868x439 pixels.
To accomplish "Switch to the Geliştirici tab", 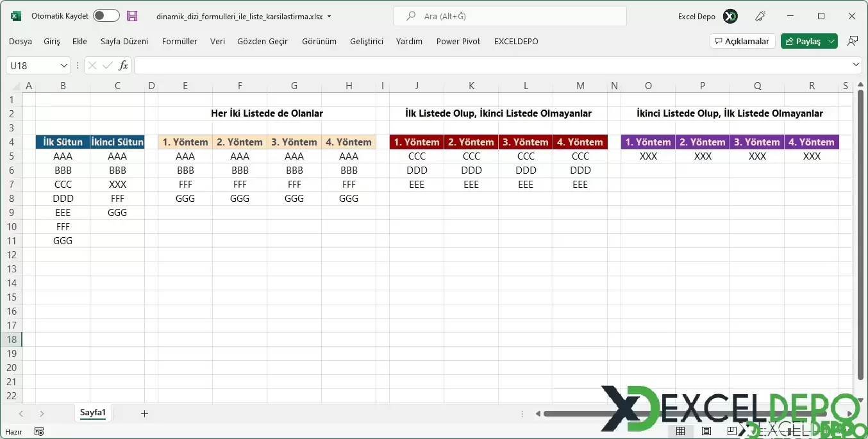I will (367, 41).
